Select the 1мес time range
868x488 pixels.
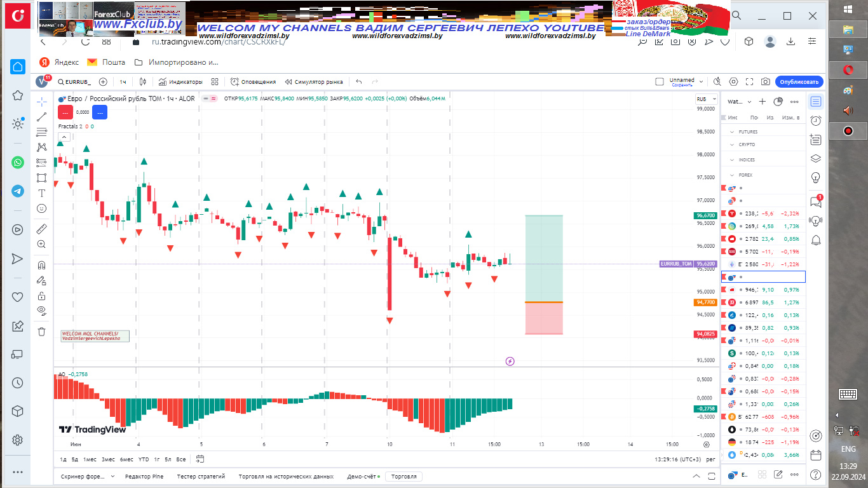pyautogui.click(x=90, y=459)
